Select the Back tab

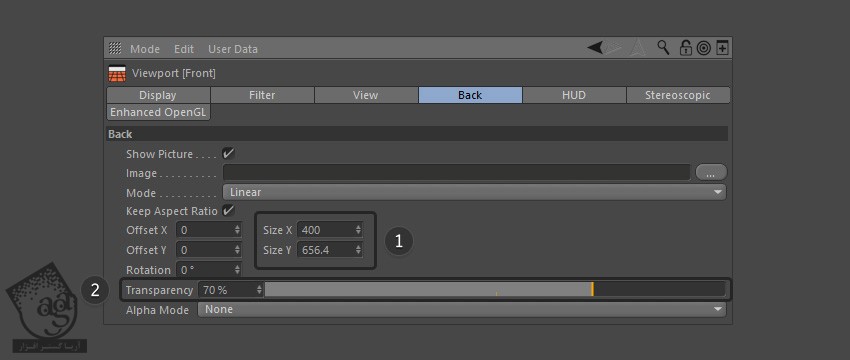point(470,95)
